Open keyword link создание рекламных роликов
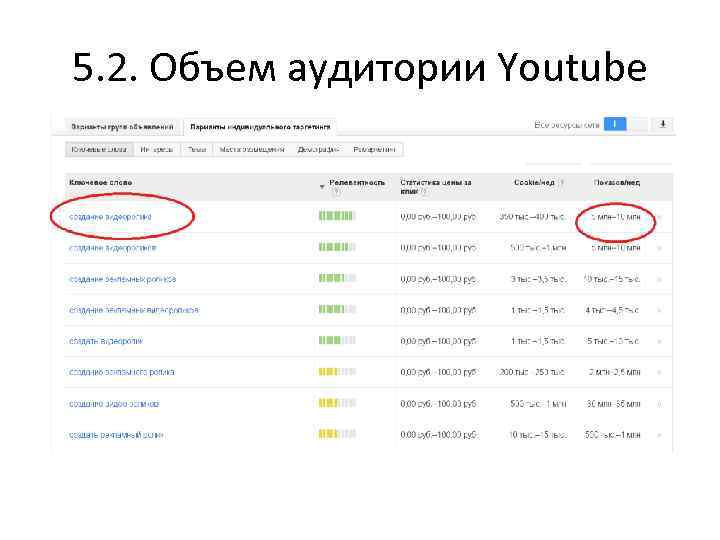The height and width of the screenshot is (540, 720). tap(123, 279)
